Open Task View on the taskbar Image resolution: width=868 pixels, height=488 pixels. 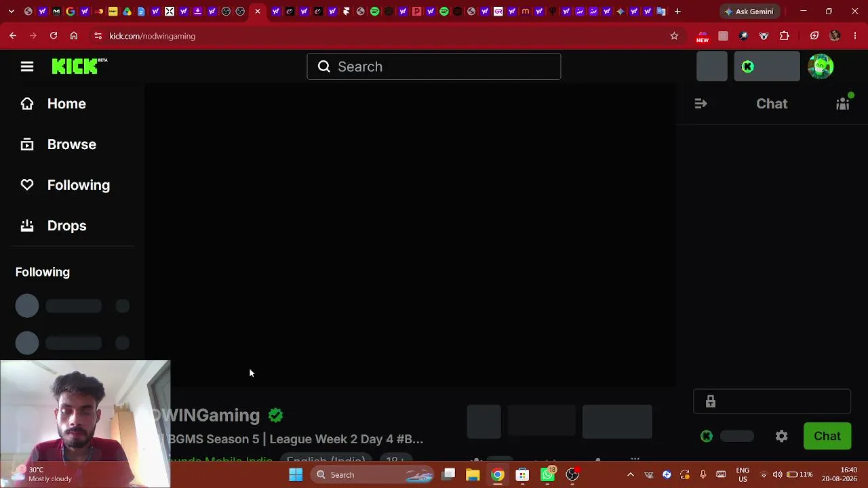point(448,474)
